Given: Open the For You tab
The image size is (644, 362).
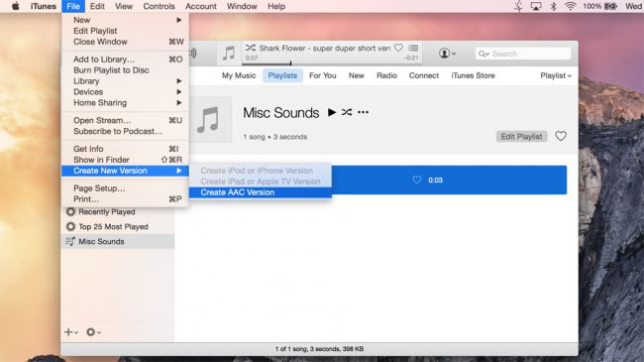Looking at the screenshot, I should (322, 75).
